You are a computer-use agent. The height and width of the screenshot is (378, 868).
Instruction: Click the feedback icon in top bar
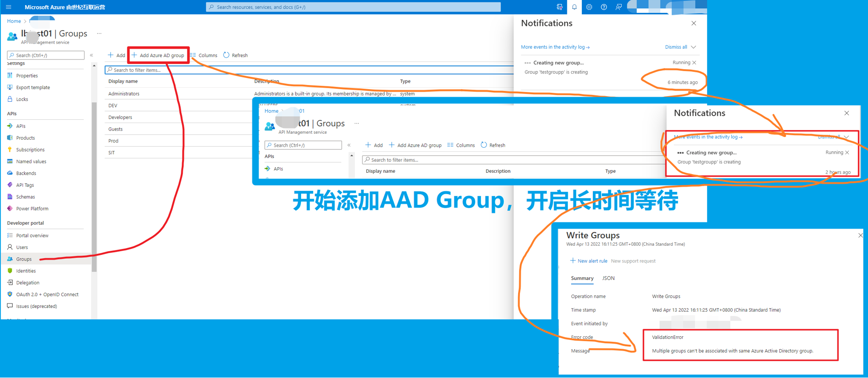pos(618,7)
